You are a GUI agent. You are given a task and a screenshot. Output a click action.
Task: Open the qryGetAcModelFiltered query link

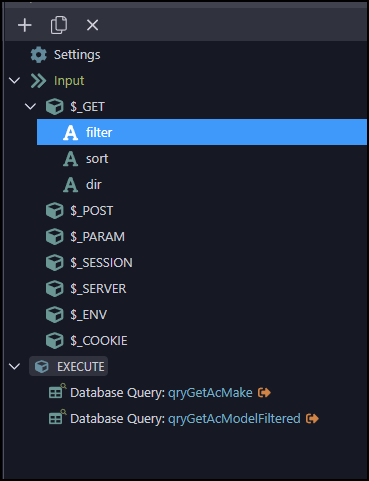[x=234, y=419]
